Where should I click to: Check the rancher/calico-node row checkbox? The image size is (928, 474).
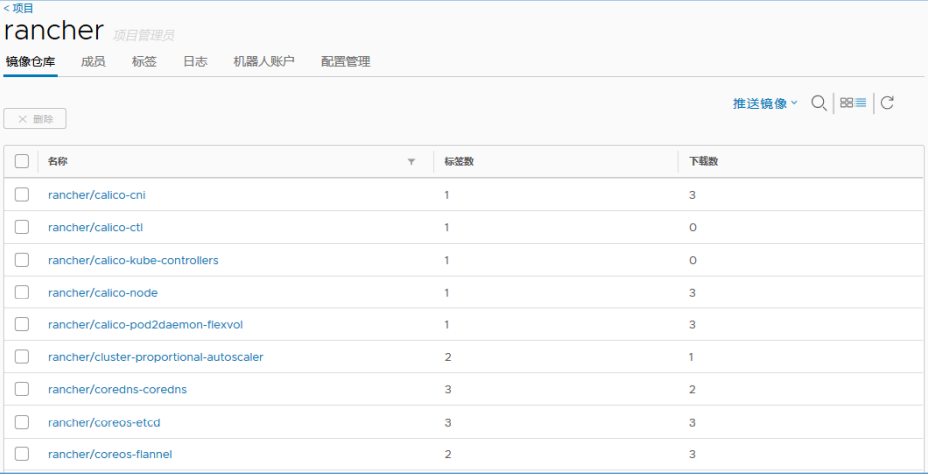point(22,292)
